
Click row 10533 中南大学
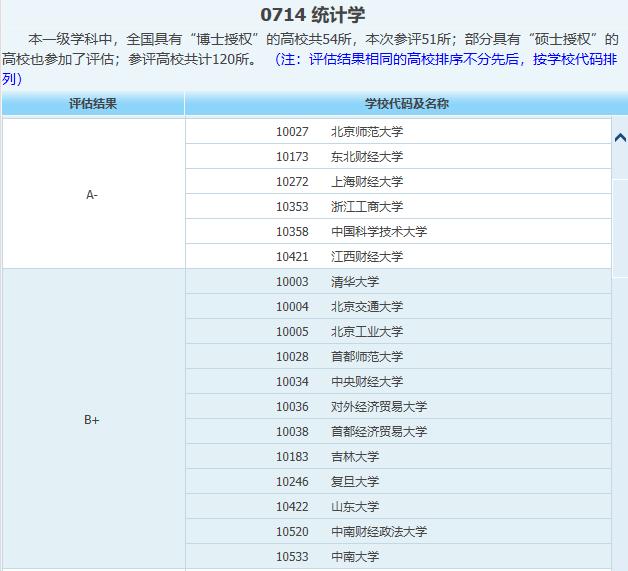(x=398, y=556)
